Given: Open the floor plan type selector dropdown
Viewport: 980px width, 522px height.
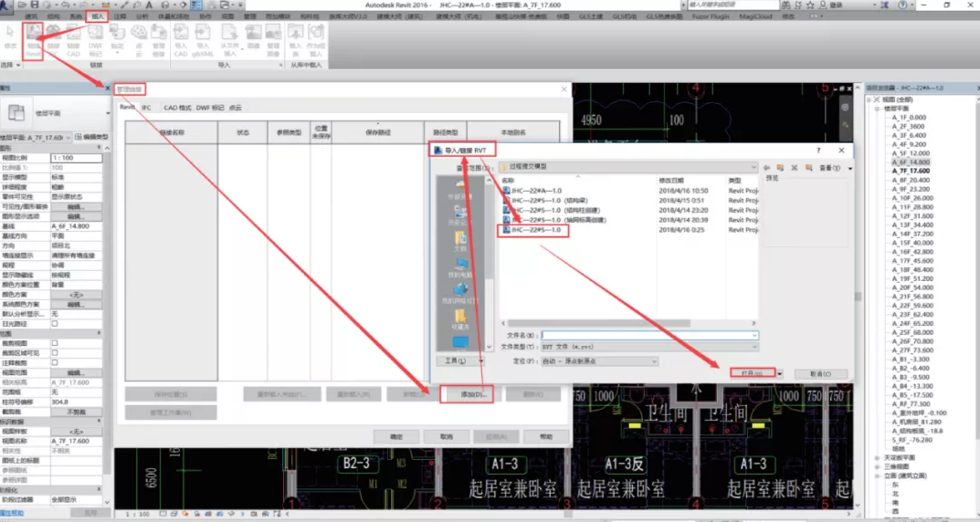Looking at the screenshot, I should pos(108,114).
